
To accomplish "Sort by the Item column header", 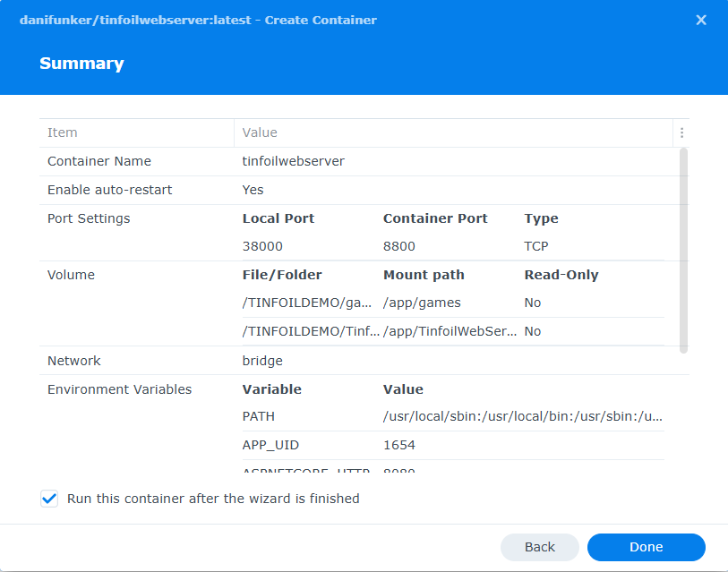I will 63,132.
